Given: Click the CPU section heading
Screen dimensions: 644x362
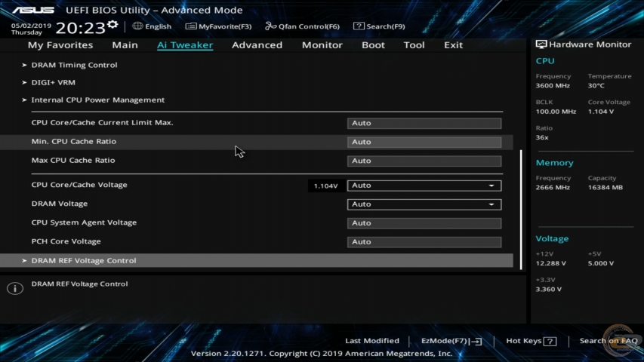Looking at the screenshot, I should (x=545, y=61).
